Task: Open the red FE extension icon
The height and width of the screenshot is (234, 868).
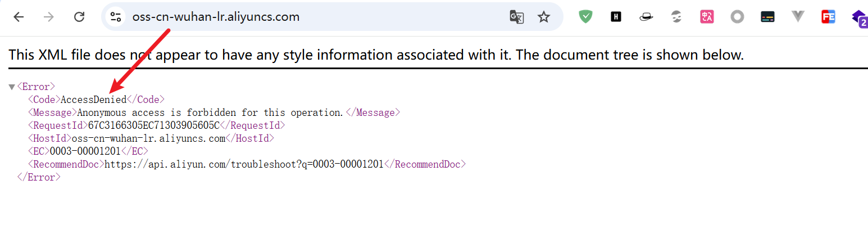Action: pyautogui.click(x=828, y=17)
